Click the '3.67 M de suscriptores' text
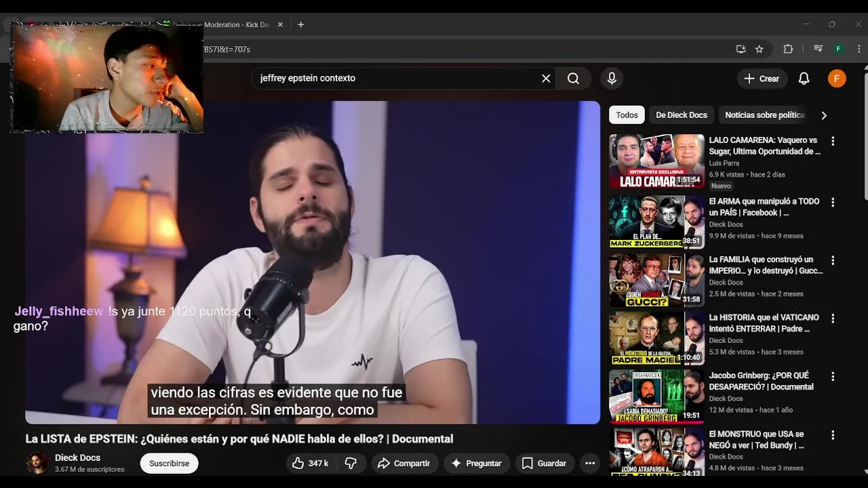 (90, 470)
